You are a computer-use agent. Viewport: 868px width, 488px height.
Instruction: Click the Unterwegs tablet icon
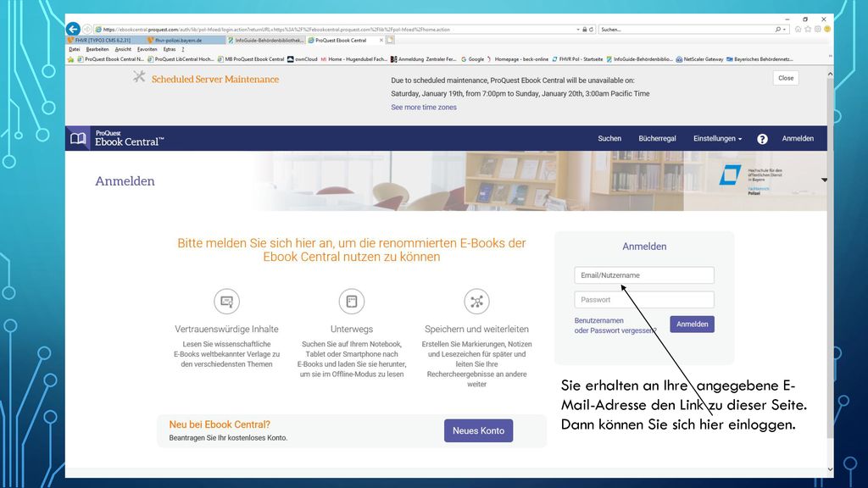(x=352, y=302)
